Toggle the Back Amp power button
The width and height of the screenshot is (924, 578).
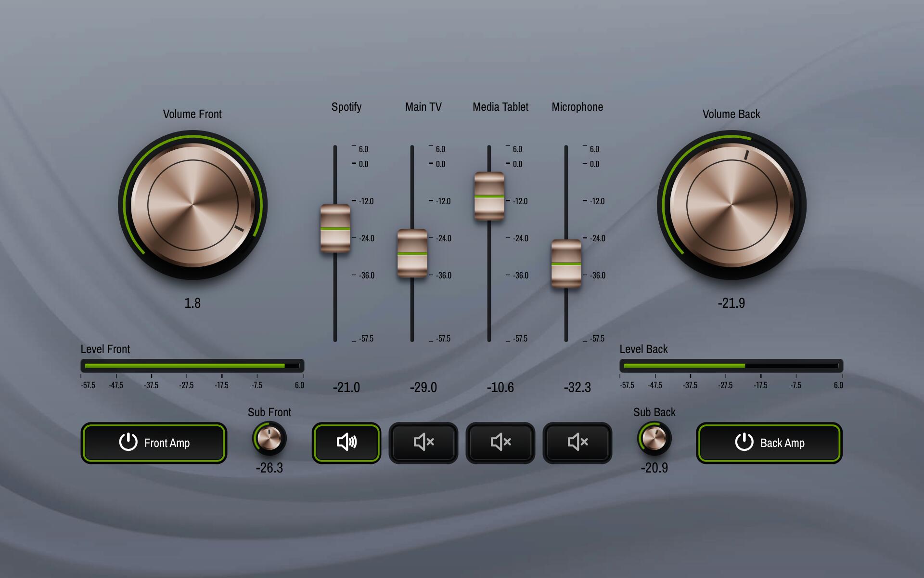coord(769,443)
